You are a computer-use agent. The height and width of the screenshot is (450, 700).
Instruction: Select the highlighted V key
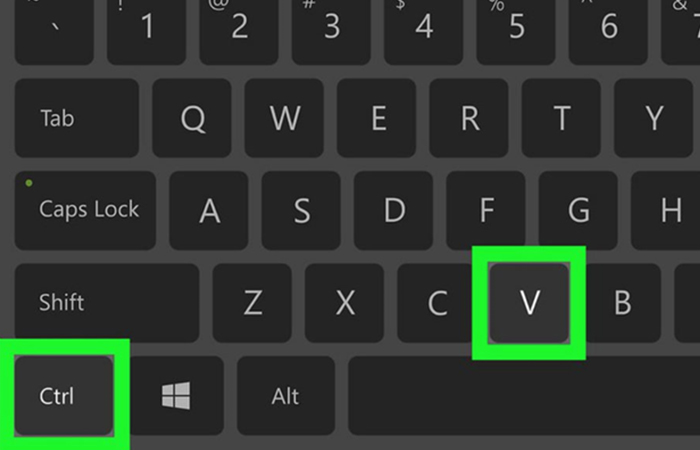pos(529,303)
